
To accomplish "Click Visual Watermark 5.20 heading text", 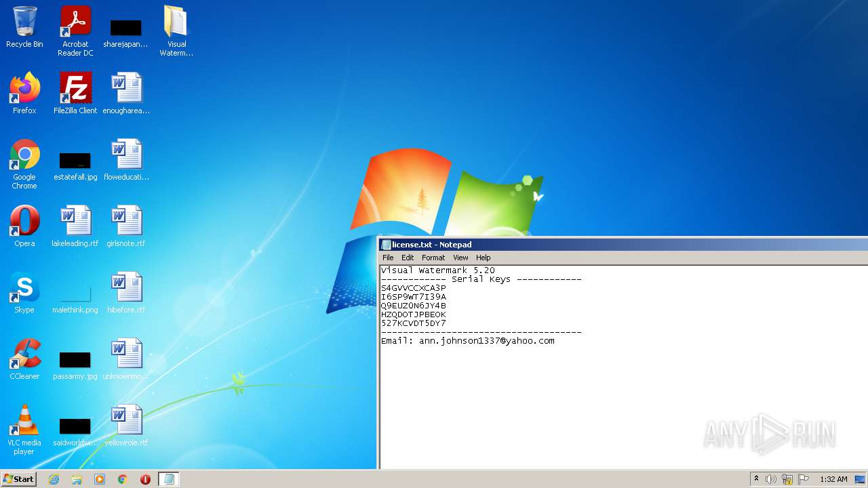I will [x=438, y=270].
